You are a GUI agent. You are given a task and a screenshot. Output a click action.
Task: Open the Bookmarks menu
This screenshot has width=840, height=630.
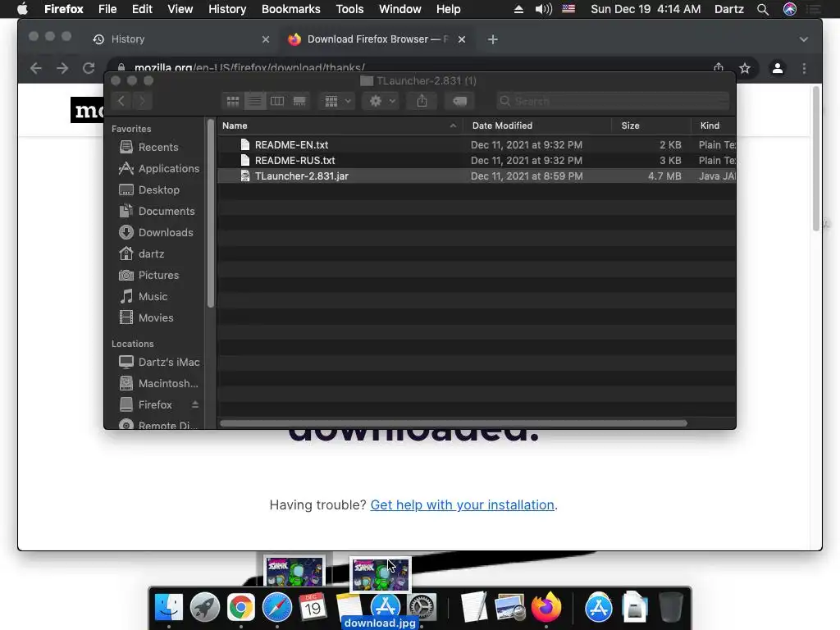[x=291, y=9]
